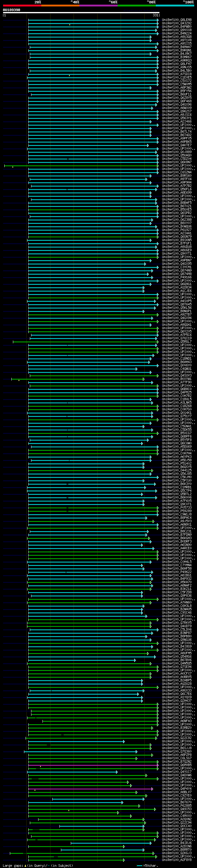Click the UniRef100_C1E0E5 label

tap(177, 78)
